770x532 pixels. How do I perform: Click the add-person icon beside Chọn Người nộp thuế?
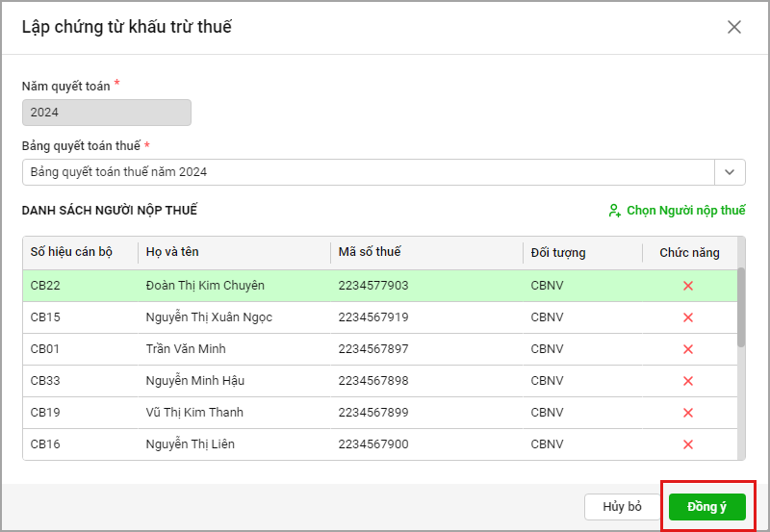pos(614,211)
